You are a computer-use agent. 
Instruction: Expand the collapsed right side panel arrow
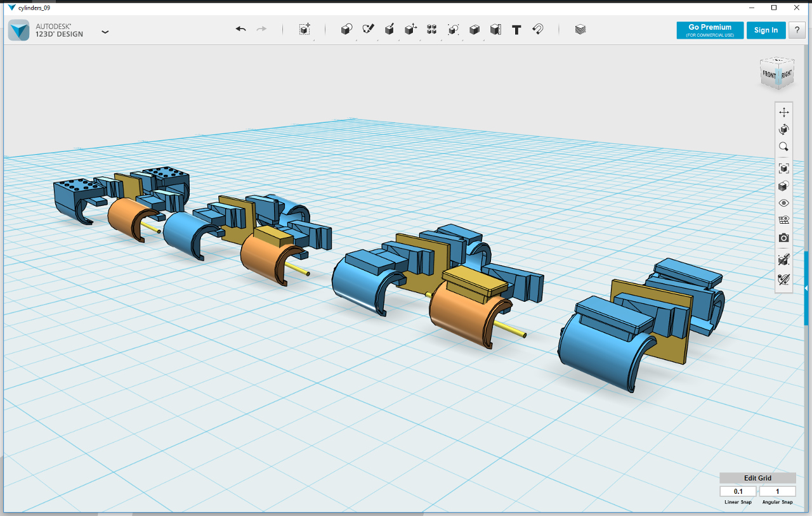[x=806, y=288]
